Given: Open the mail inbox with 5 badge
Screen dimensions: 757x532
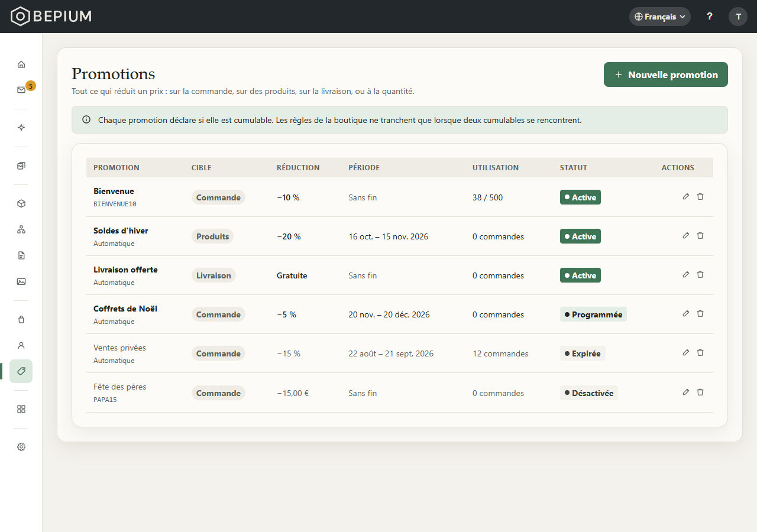Looking at the screenshot, I should (21, 90).
